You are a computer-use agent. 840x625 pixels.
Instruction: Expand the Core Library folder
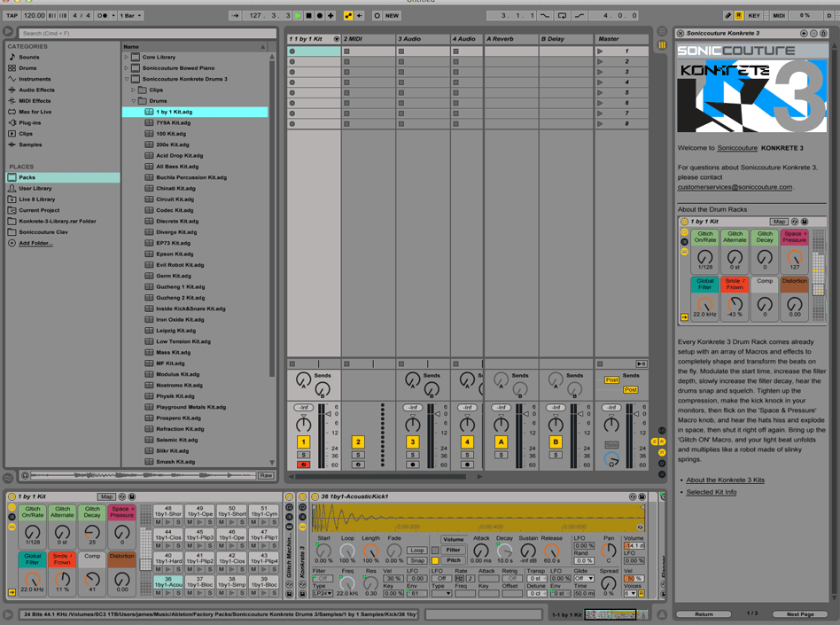coord(127,57)
